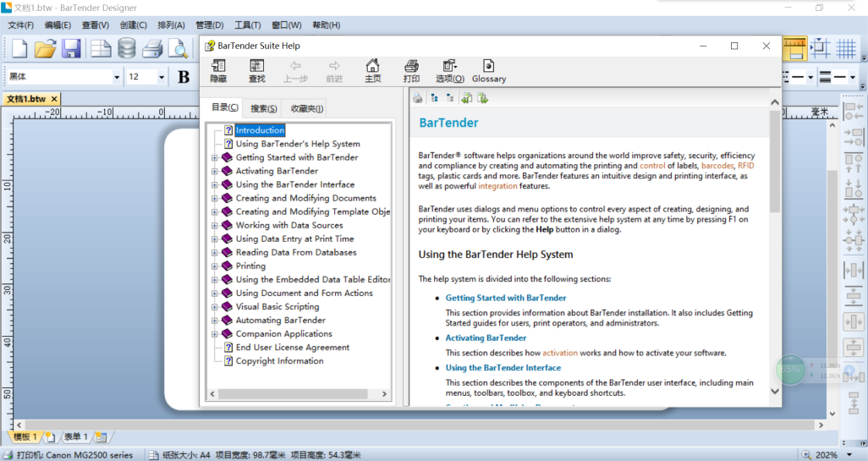Select the 模板 1 template tab
868x461 pixels.
pyautogui.click(x=25, y=436)
